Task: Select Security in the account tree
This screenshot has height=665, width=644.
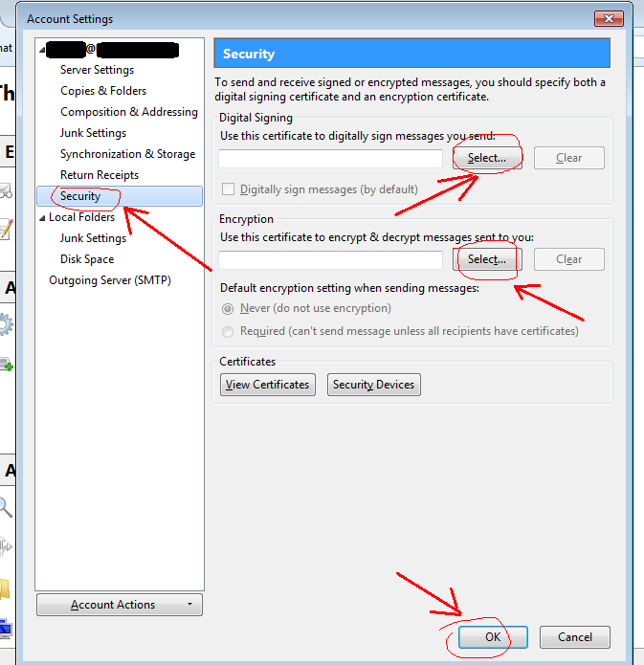Action: tap(80, 196)
